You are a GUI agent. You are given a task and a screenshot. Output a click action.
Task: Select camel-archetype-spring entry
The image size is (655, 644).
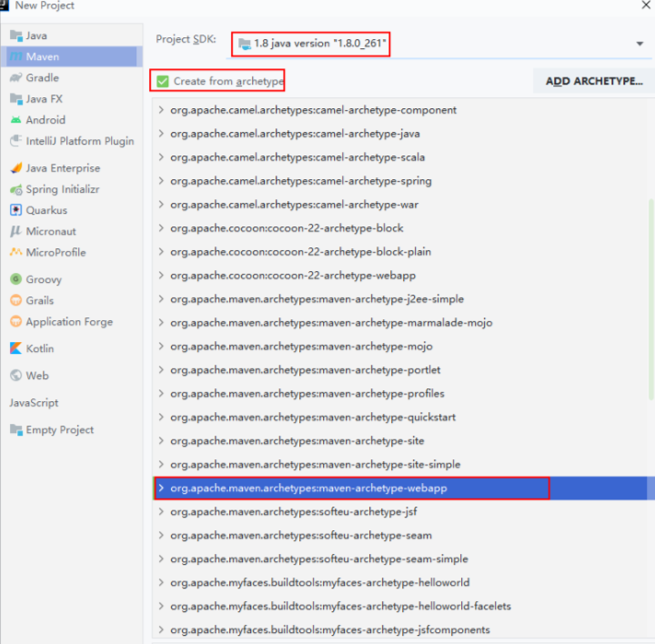tap(301, 181)
